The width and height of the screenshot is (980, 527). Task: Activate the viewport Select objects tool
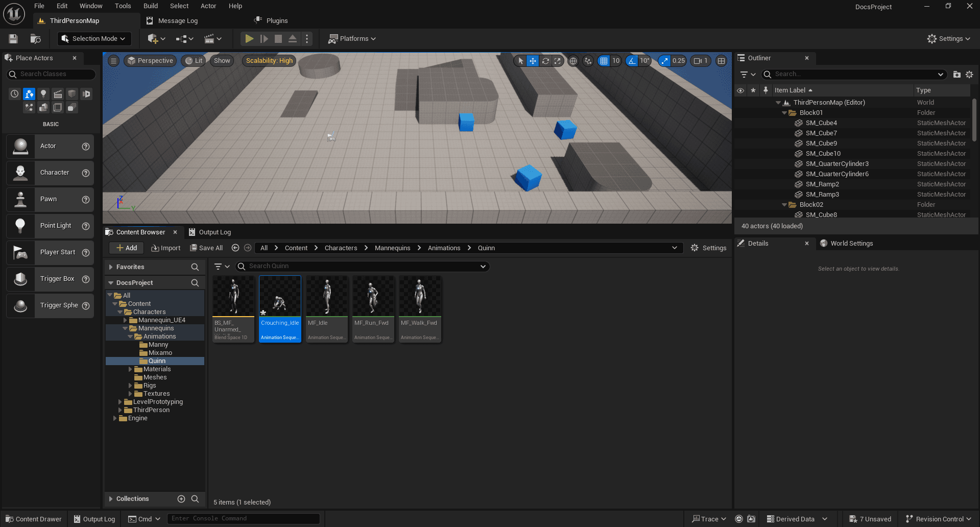coord(520,61)
